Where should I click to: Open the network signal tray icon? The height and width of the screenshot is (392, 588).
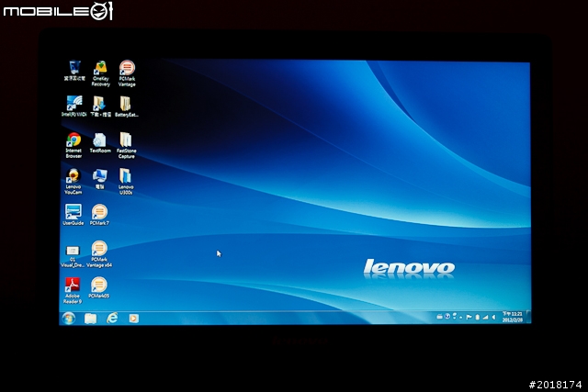coord(485,317)
